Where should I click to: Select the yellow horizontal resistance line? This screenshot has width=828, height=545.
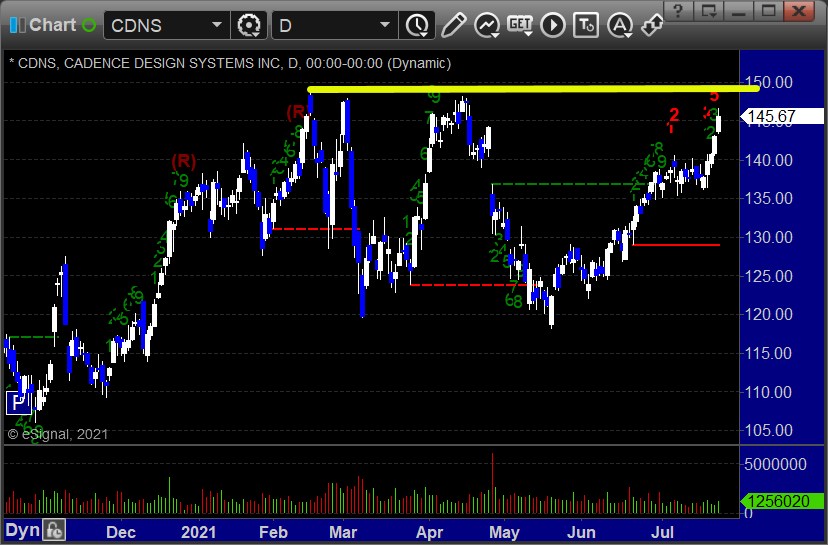533,89
